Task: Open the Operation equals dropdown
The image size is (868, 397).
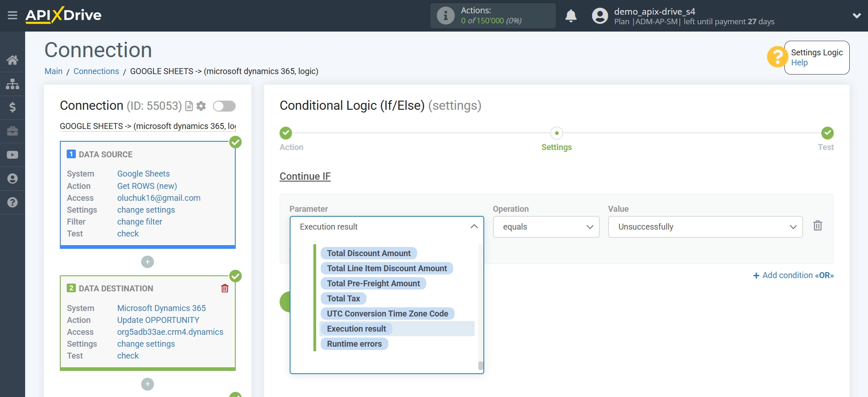Action: 546,227
